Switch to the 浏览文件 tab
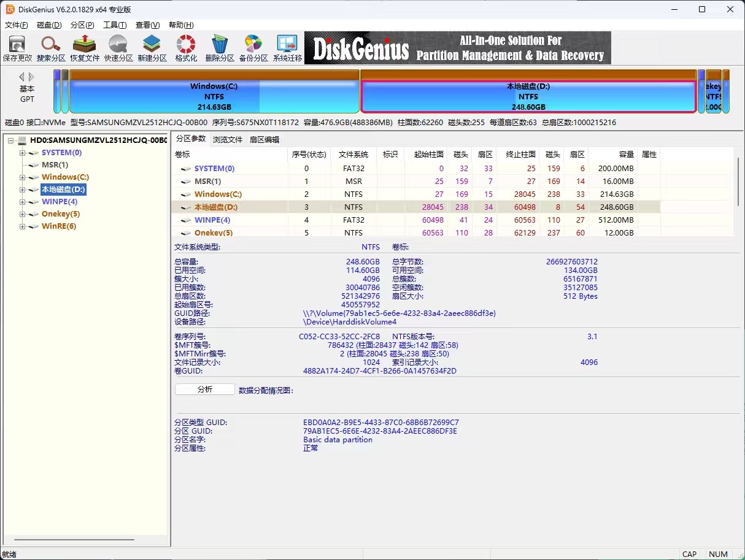The height and width of the screenshot is (560, 745). tap(228, 140)
